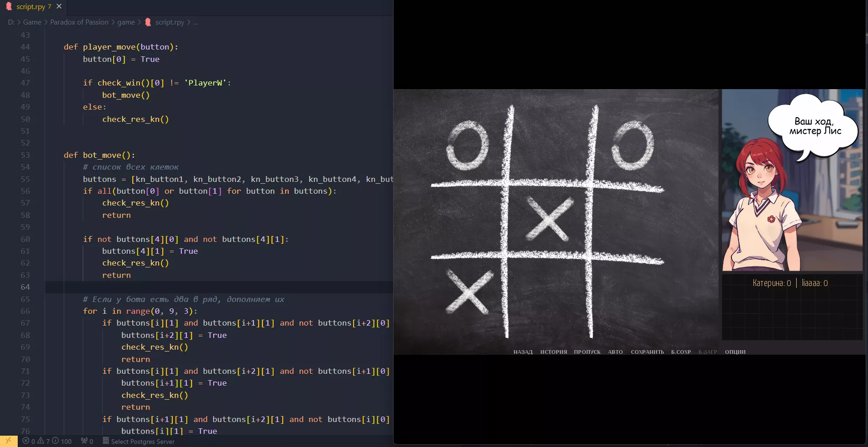
Task: Click the forwarded ports antenna icon
Action: click(85, 441)
